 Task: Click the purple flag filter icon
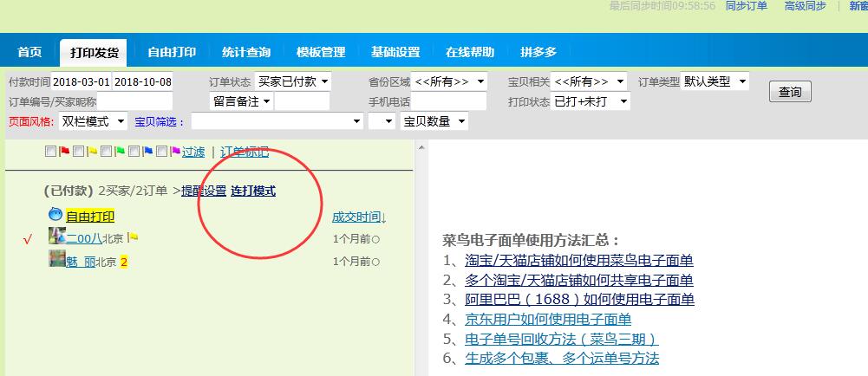pos(175,152)
